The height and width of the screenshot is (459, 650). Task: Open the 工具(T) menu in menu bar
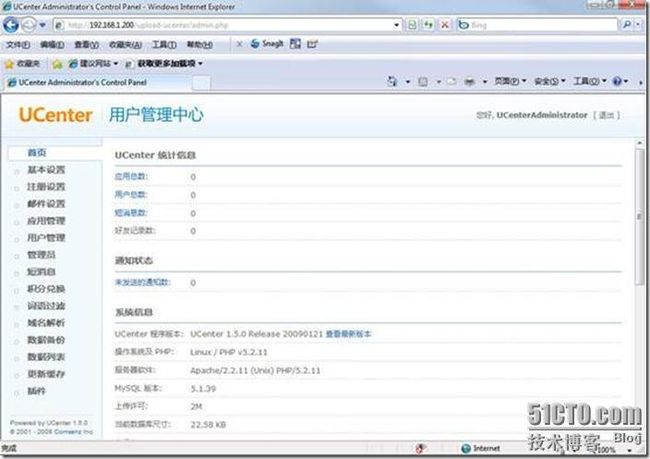pos(164,44)
